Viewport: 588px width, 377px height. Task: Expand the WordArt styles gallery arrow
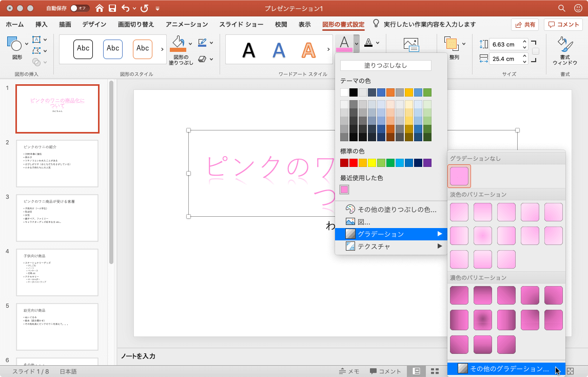coord(328,49)
